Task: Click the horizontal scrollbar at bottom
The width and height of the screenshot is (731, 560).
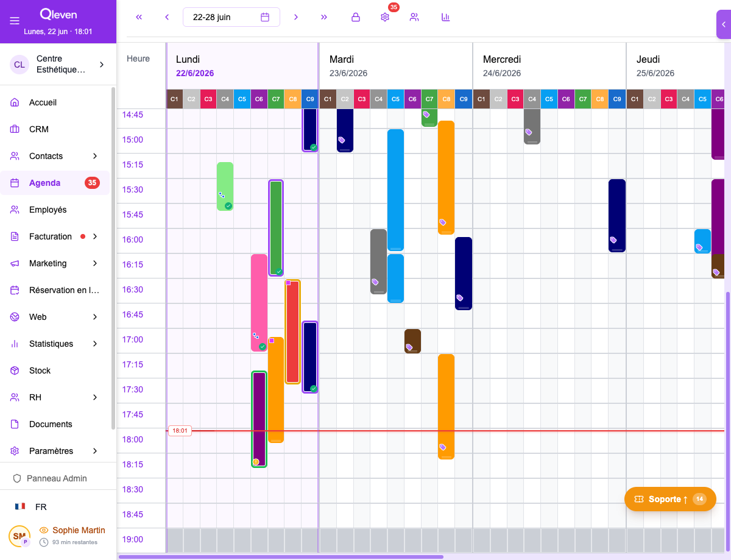Action: point(280,556)
